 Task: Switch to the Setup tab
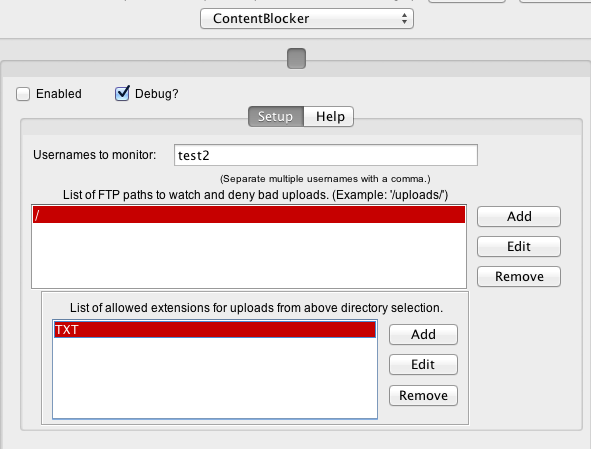point(276,116)
